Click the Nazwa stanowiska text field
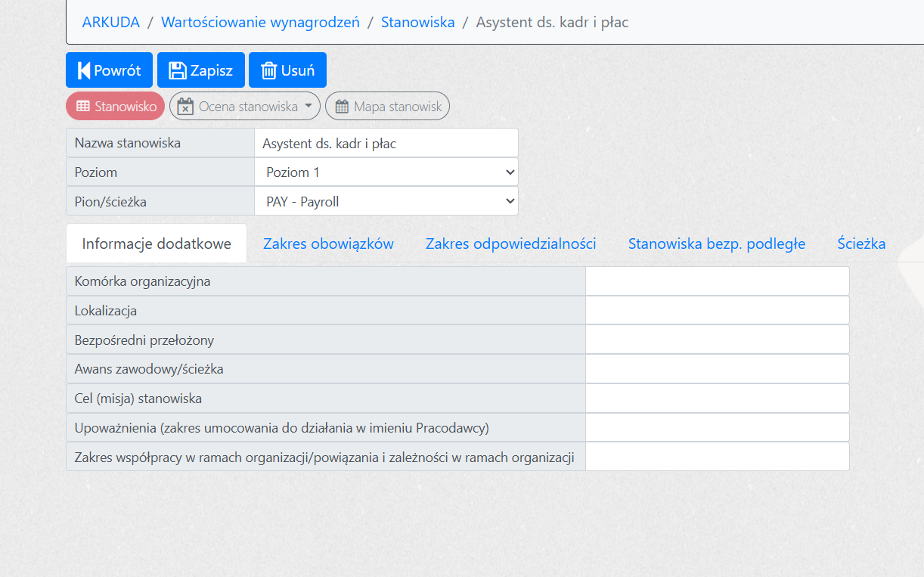Screen dimensions: 924x577 tap(386, 143)
